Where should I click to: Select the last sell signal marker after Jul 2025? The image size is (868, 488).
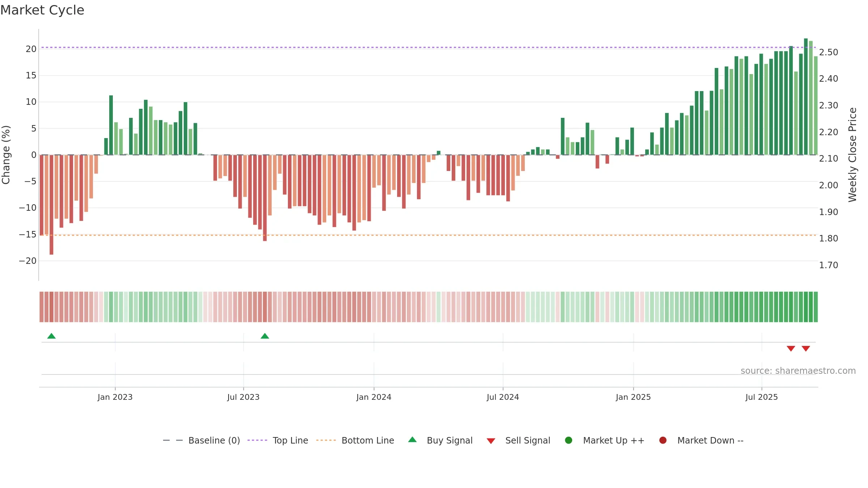pyautogui.click(x=806, y=348)
